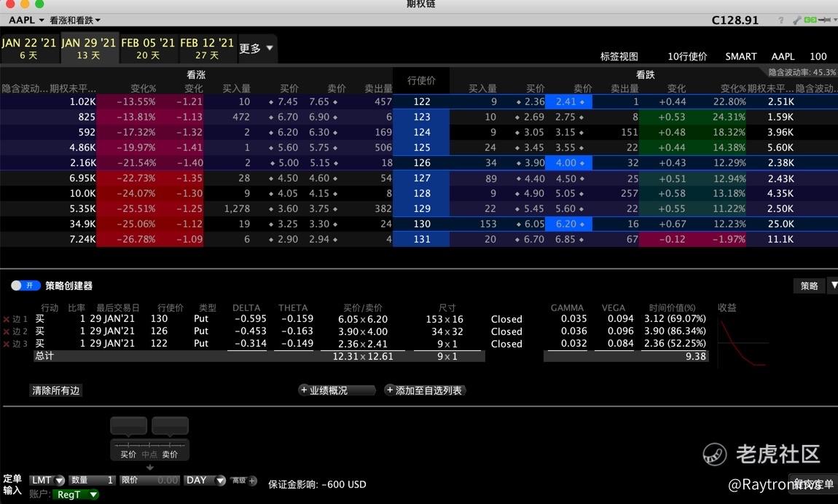
Task: Remove leg 边 1 with its red X
Action: pyautogui.click(x=7, y=319)
